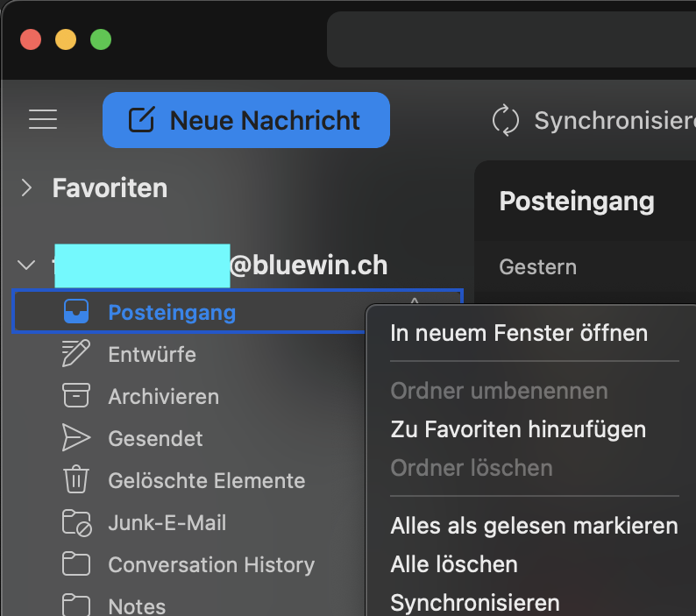Collapse the bluewin.ch account chevron
This screenshot has height=616, width=696.
[26, 265]
